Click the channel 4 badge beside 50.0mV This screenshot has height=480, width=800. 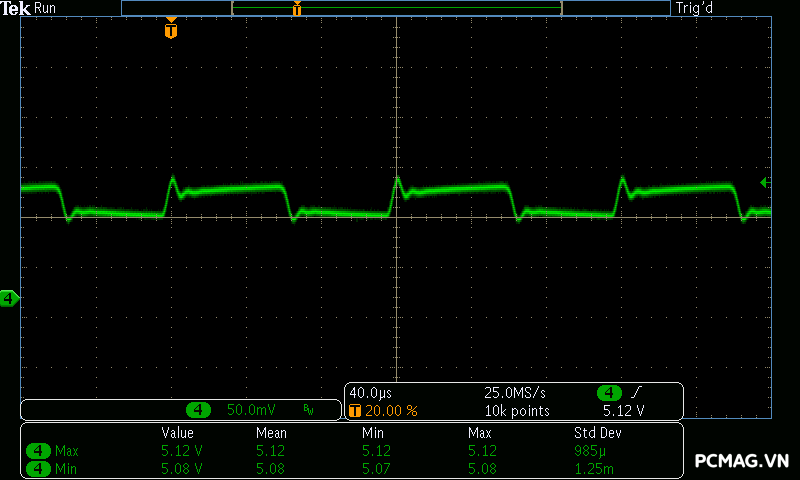tap(200, 410)
